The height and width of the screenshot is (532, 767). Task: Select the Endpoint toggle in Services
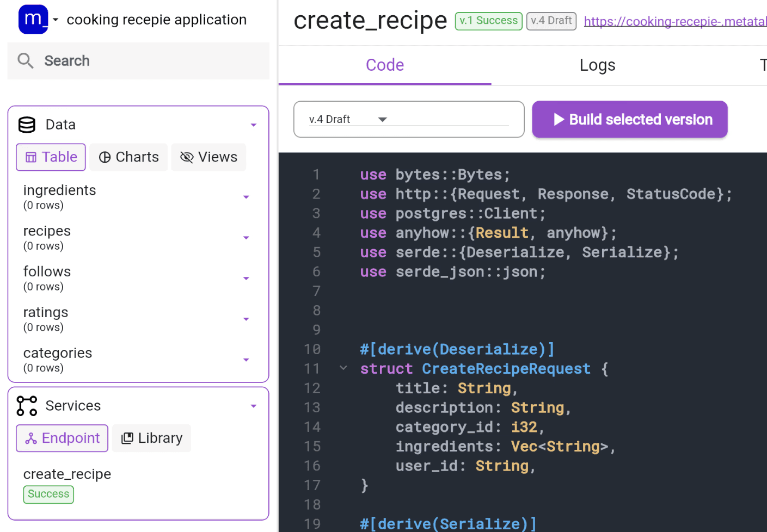62,438
